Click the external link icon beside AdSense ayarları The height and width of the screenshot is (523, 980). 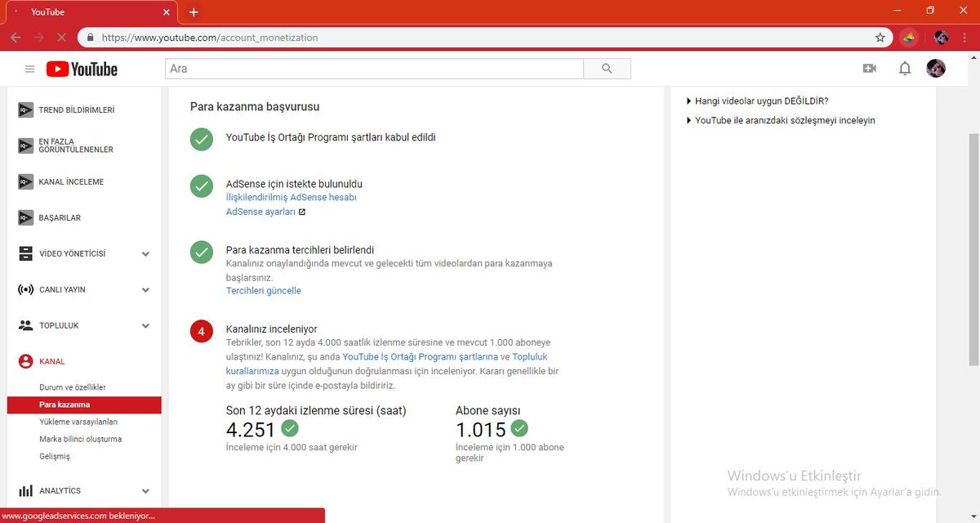302,212
